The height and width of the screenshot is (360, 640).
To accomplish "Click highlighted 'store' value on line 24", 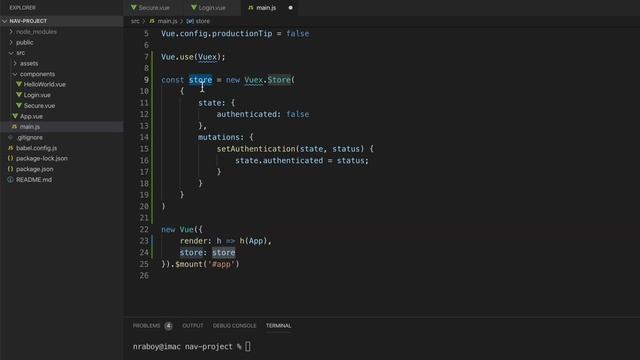I will coord(223,253).
